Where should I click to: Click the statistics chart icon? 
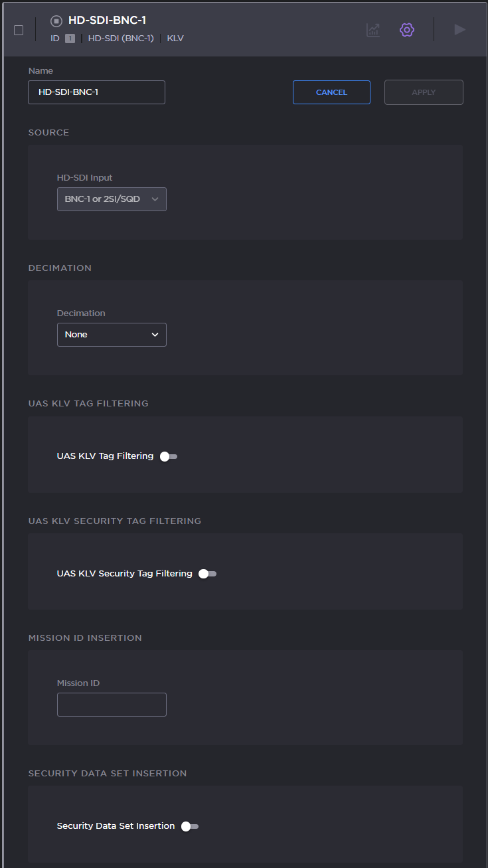[x=373, y=30]
